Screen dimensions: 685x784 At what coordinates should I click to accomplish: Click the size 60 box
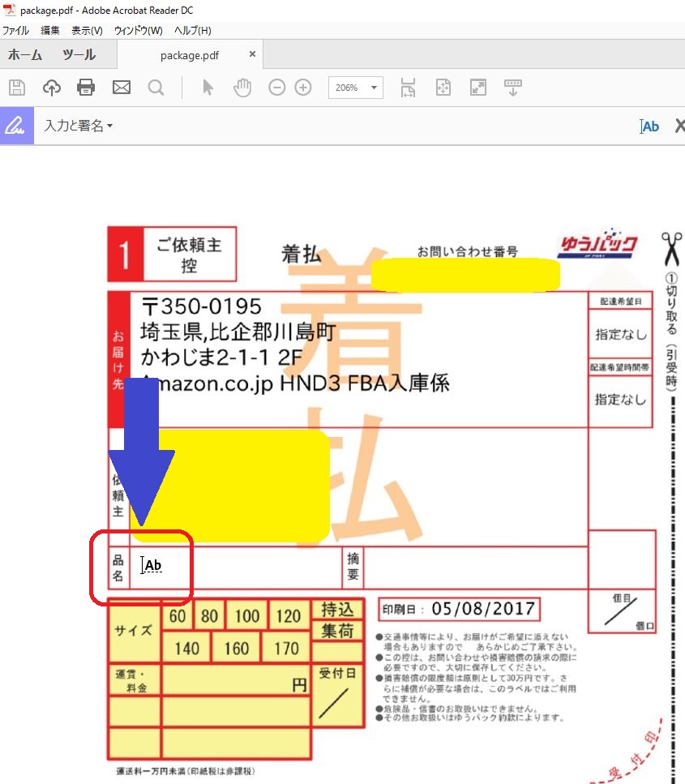point(177,616)
